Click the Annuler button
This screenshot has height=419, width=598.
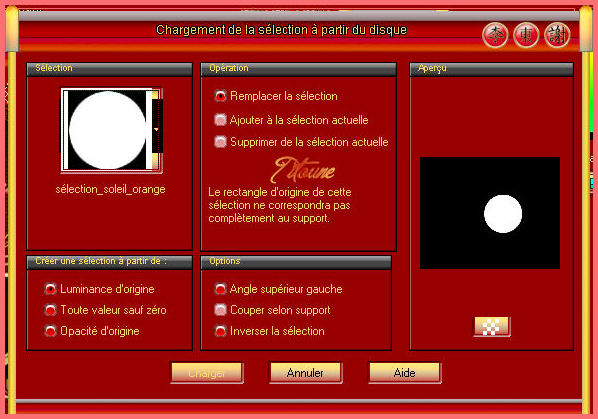[x=305, y=372]
